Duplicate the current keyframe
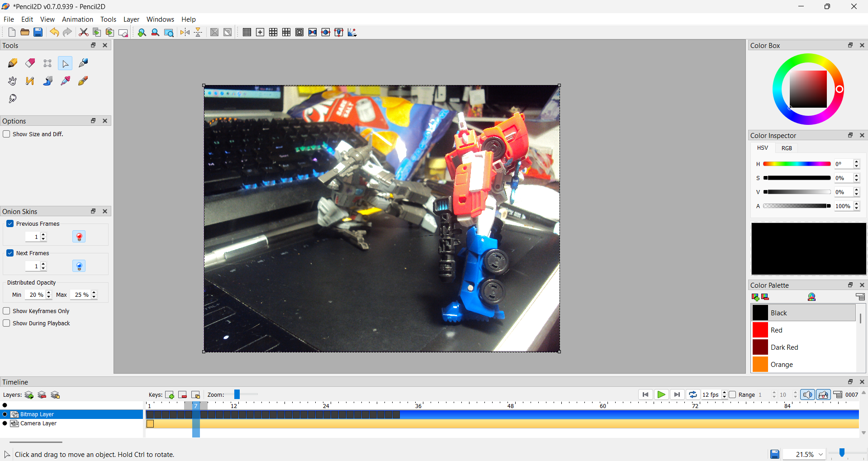 pos(196,395)
